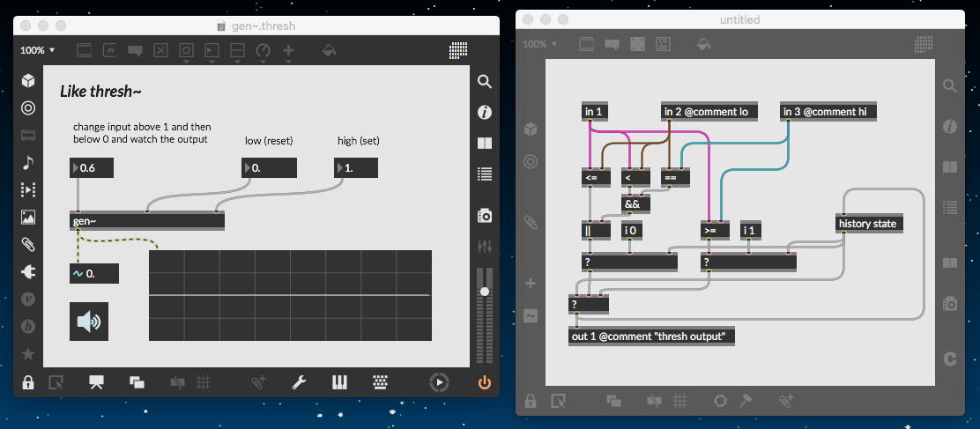The height and width of the screenshot is (429, 980).
Task: Click the 0.6 input number box
Action: (x=92, y=168)
